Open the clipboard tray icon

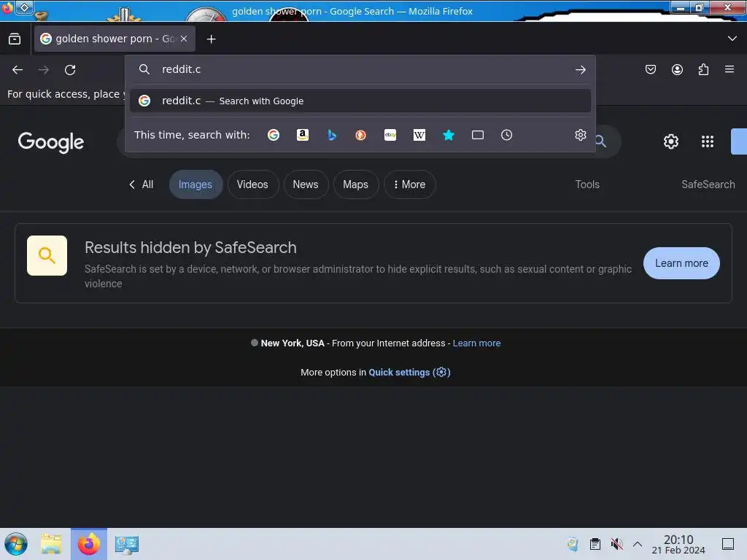[595, 544]
